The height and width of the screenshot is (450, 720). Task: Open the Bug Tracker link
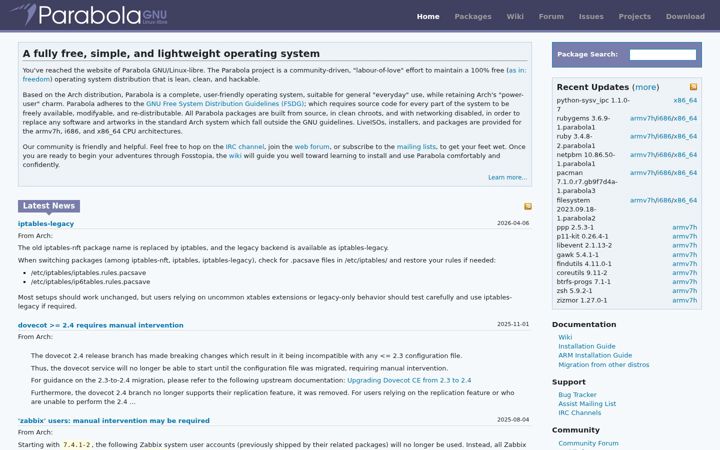point(577,395)
